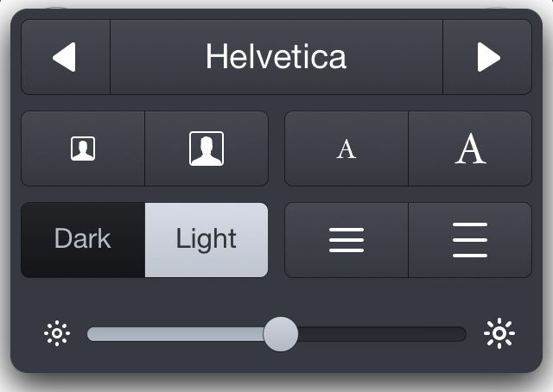
Task: Click the brightness slider thumb
Action: 280,333
